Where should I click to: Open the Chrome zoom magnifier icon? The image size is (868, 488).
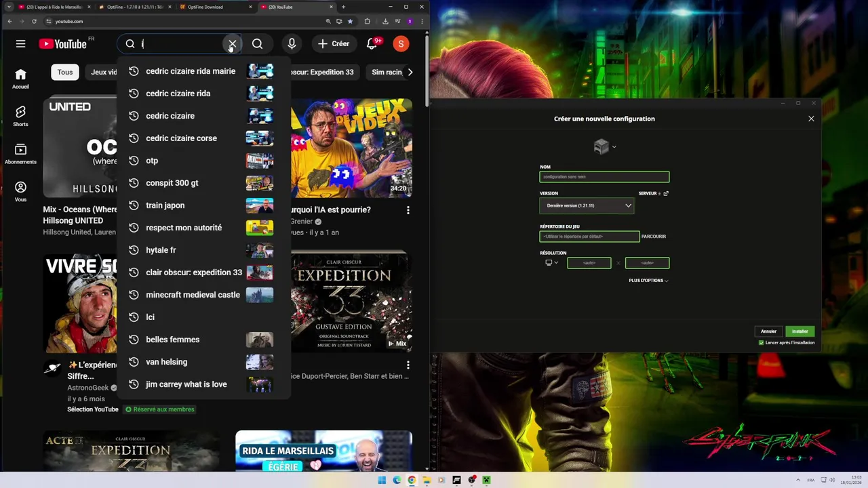(328, 21)
